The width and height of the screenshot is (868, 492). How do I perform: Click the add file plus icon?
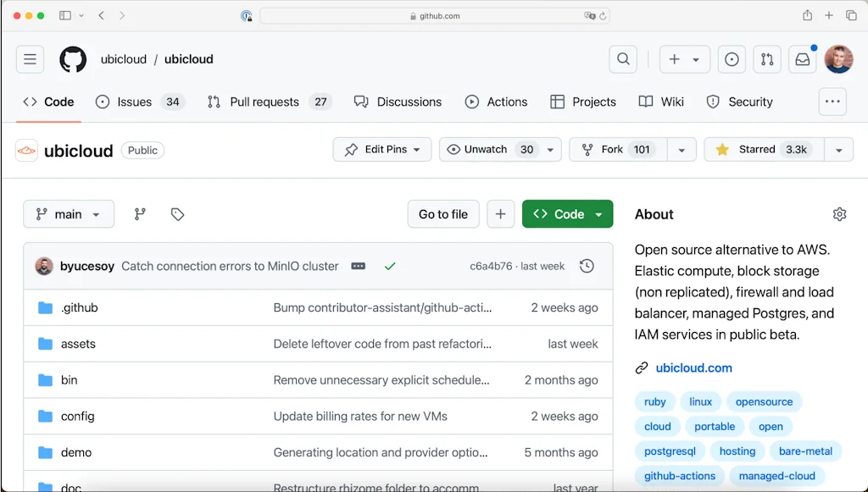[x=500, y=214]
